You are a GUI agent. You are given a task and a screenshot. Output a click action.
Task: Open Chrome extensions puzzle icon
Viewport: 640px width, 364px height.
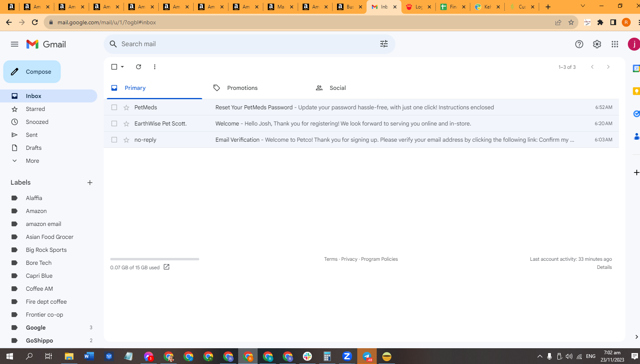[x=600, y=22]
